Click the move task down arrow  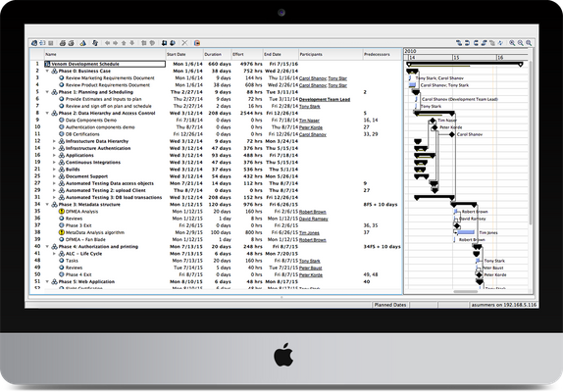point(132,43)
